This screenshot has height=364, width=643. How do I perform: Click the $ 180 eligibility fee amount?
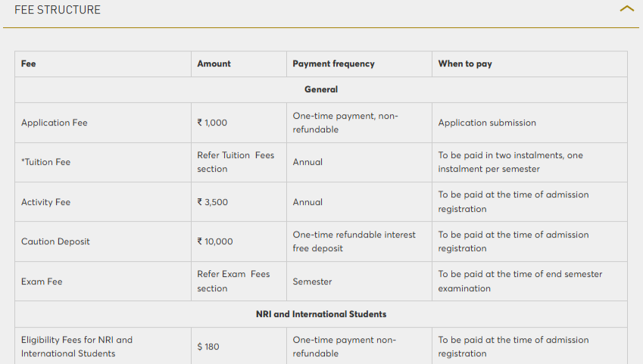[x=208, y=347]
